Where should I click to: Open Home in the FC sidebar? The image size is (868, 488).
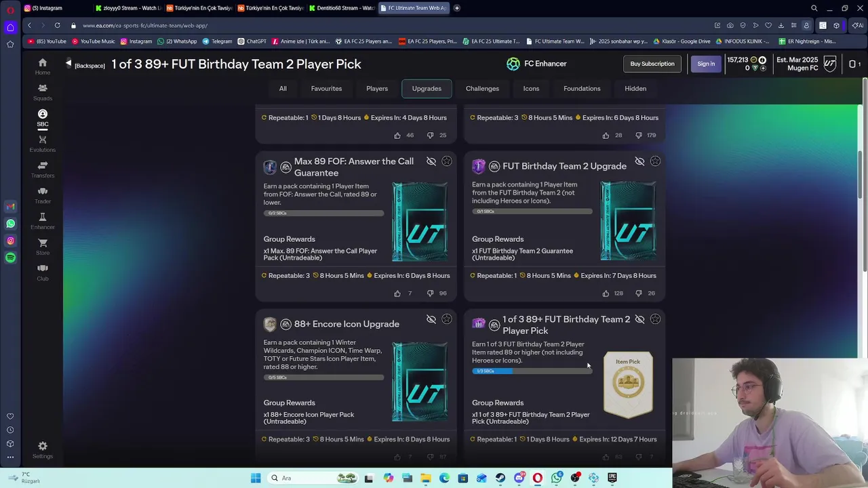click(42, 66)
